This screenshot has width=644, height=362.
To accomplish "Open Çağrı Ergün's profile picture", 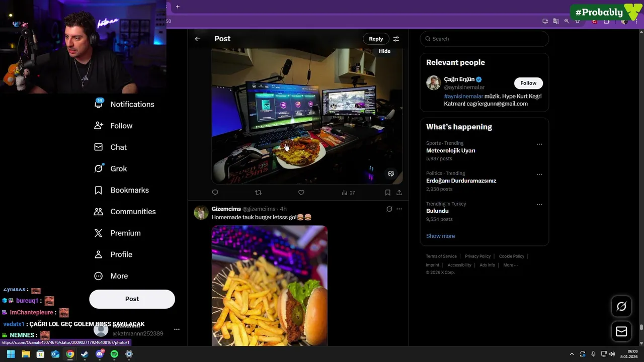I will coord(434,83).
